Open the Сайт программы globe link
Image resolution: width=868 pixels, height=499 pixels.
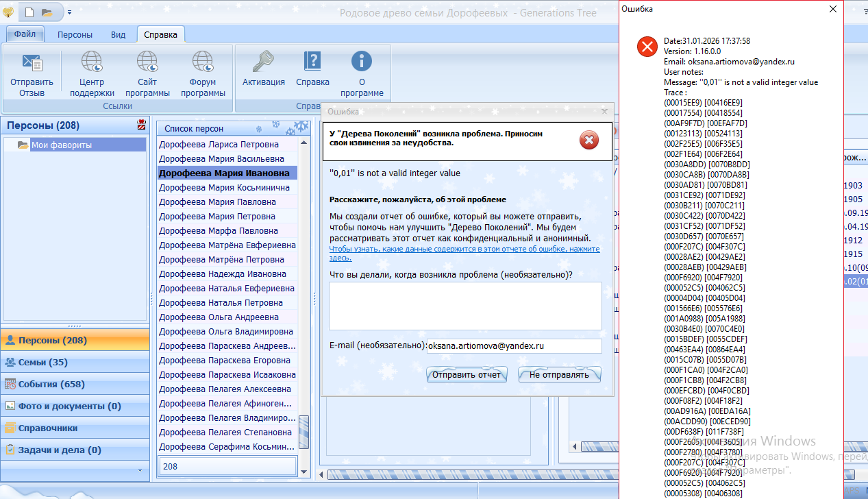tap(147, 63)
